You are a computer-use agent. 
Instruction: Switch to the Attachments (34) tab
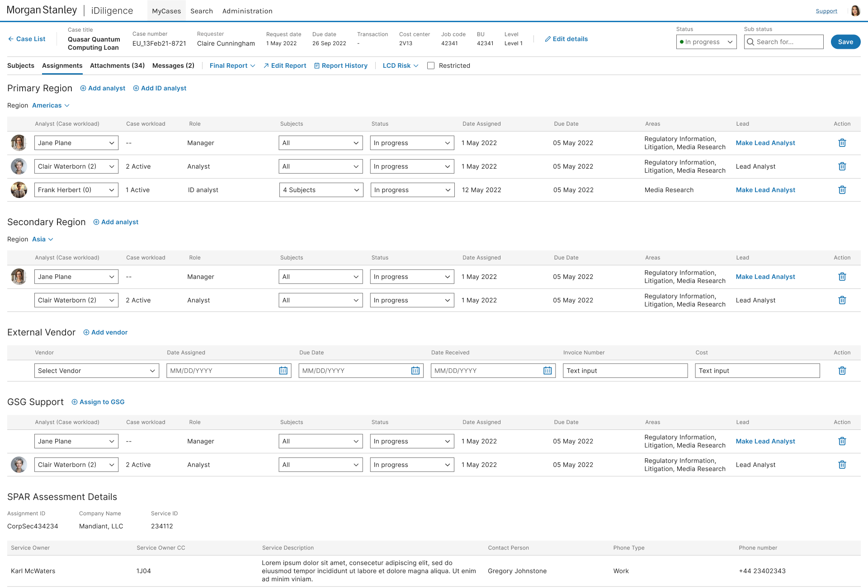pyautogui.click(x=117, y=66)
